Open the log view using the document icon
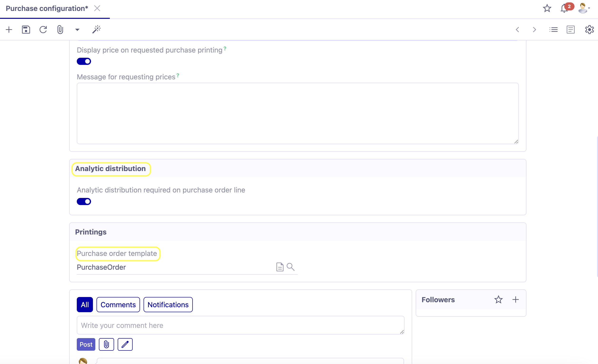The height and width of the screenshot is (364, 598). 571,29
